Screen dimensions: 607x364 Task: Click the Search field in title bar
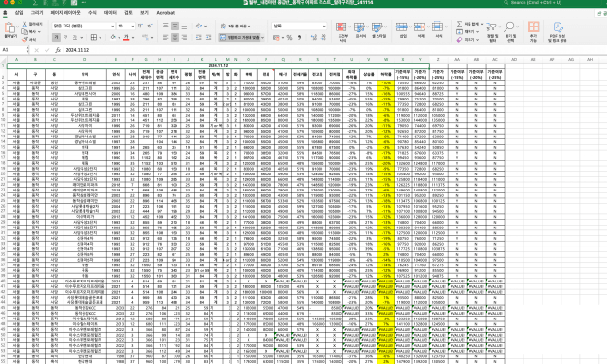(552, 2)
